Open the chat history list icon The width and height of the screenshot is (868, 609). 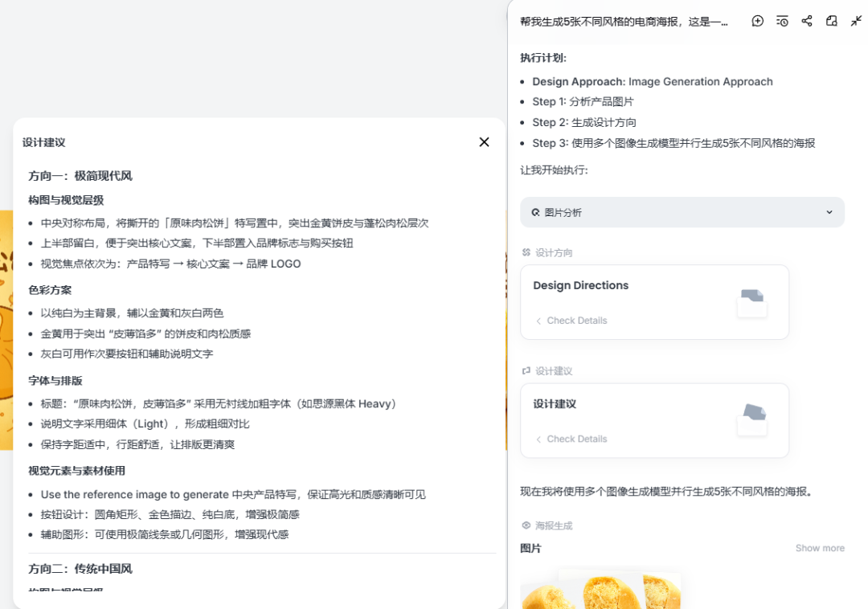(782, 21)
